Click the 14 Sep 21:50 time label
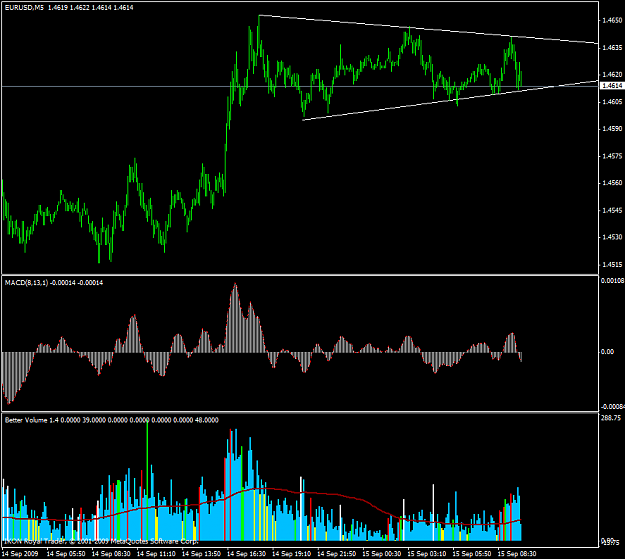 [x=336, y=554]
